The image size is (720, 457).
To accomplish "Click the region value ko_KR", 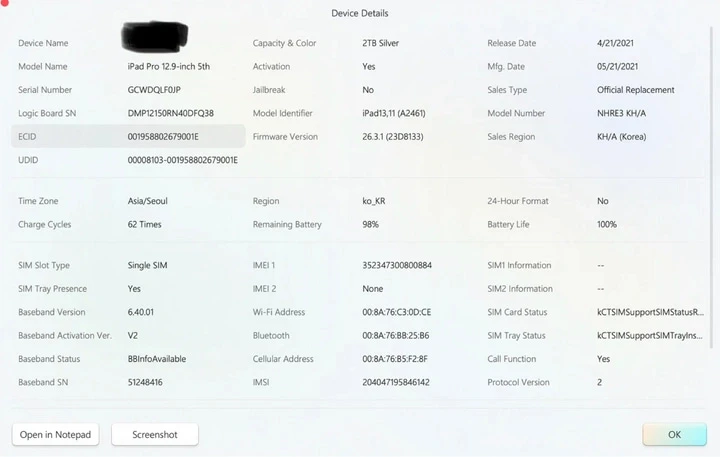I will click(373, 201).
